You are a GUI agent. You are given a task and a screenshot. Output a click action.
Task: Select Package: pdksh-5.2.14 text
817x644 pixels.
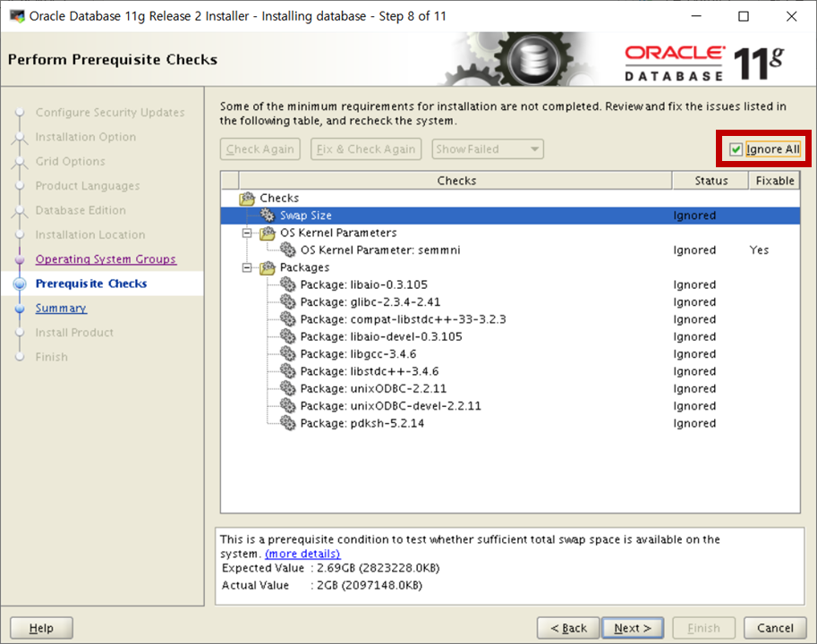(362, 423)
